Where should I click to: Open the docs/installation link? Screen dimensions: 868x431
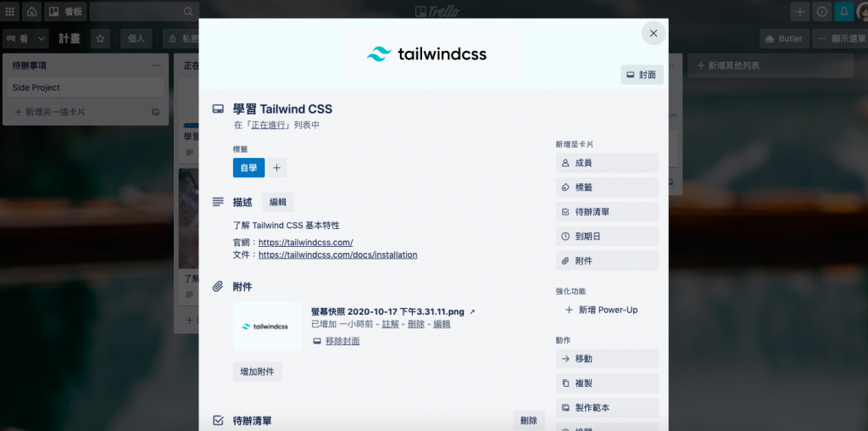pyautogui.click(x=337, y=255)
